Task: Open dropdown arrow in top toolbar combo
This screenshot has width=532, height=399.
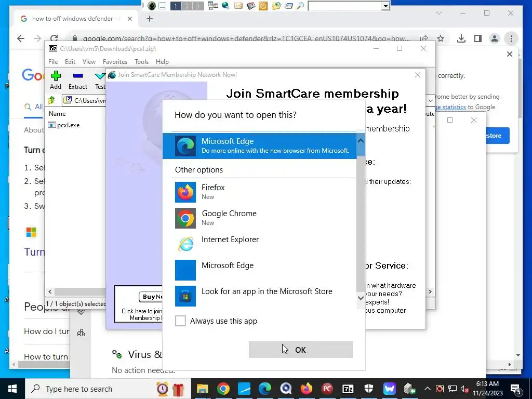Action: pyautogui.click(x=385, y=6)
